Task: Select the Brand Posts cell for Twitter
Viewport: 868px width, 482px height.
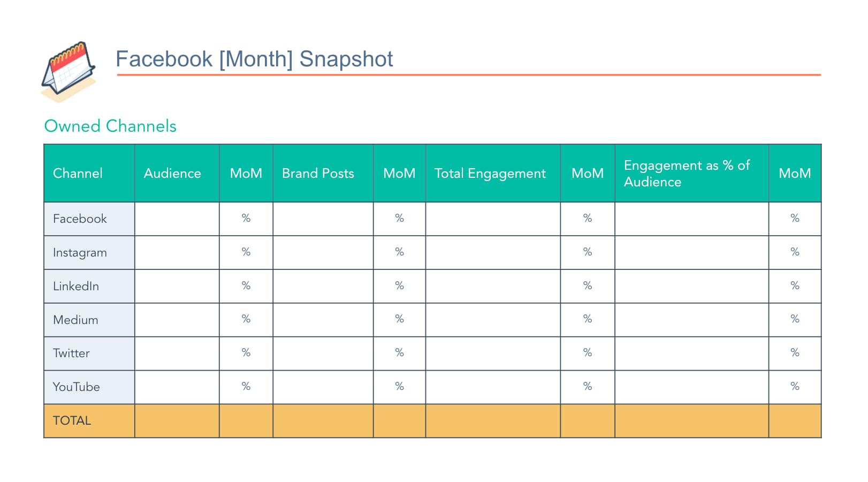Action: point(323,353)
